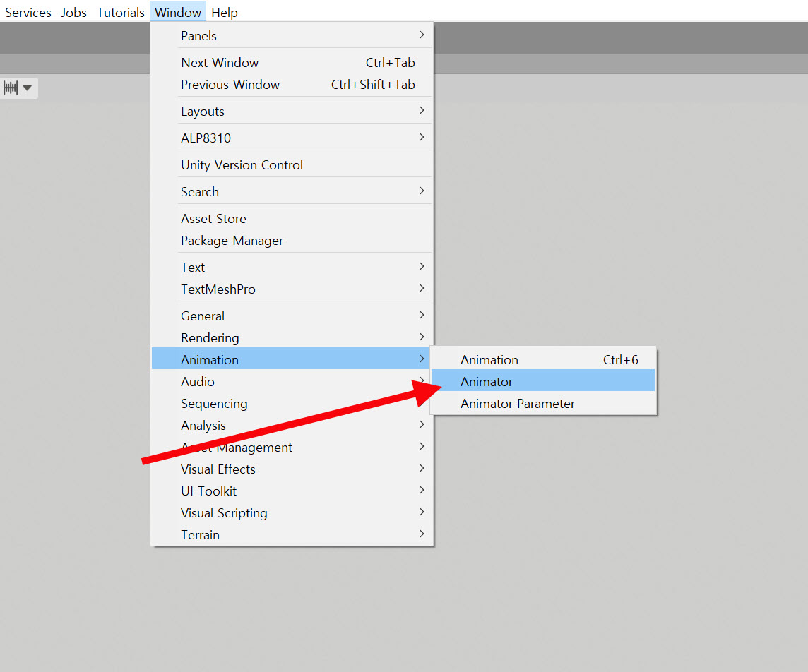This screenshot has width=808, height=672.
Task: Open the Visual Effects submenu
Action: pyautogui.click(x=292, y=469)
